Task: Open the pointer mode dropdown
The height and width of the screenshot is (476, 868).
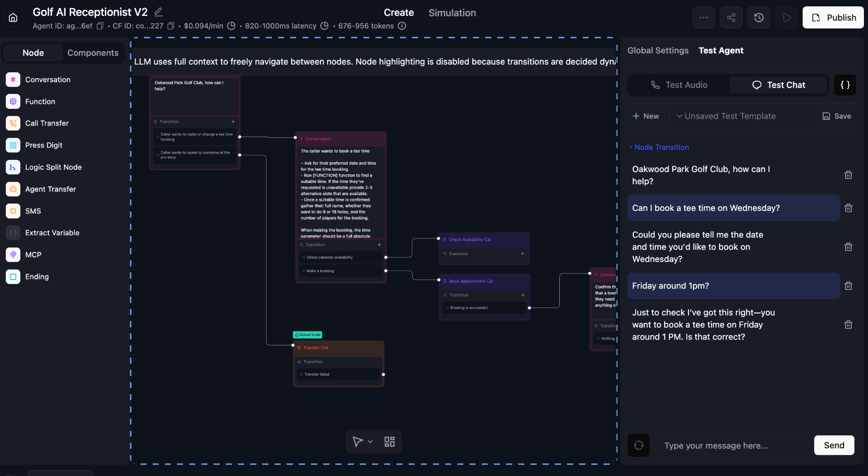Action: point(370,442)
